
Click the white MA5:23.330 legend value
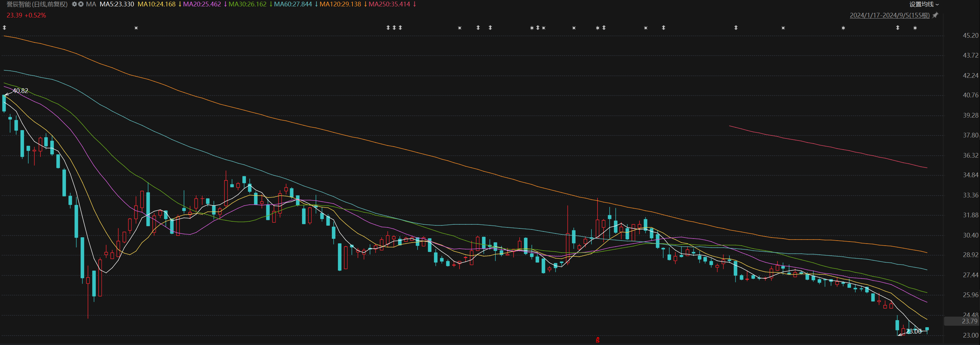tap(117, 4)
